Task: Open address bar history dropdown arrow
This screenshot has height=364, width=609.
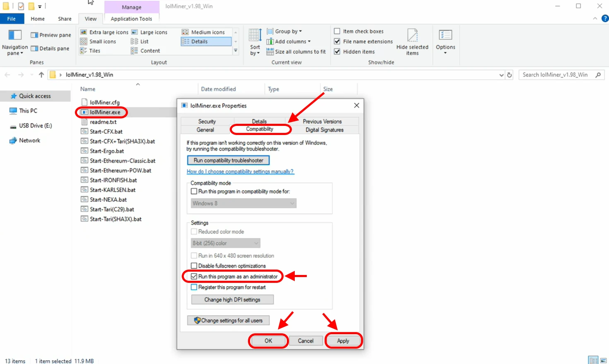Action: click(501, 75)
